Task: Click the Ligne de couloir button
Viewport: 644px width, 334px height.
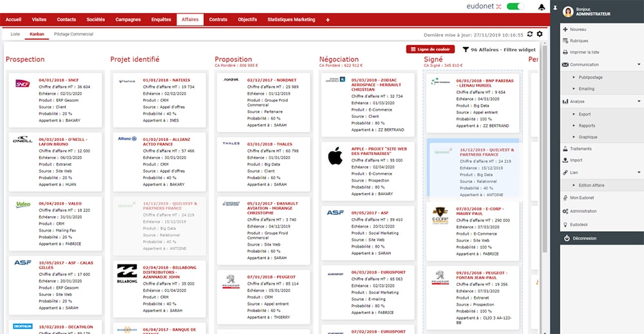Action: (x=430, y=50)
